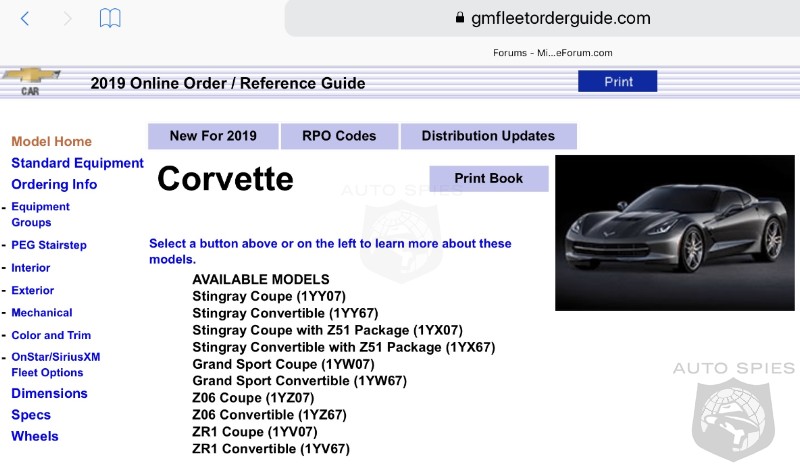Image resolution: width=800 pixels, height=469 pixels.
Task: Click the padlock icon in address bar
Action: click(460, 18)
